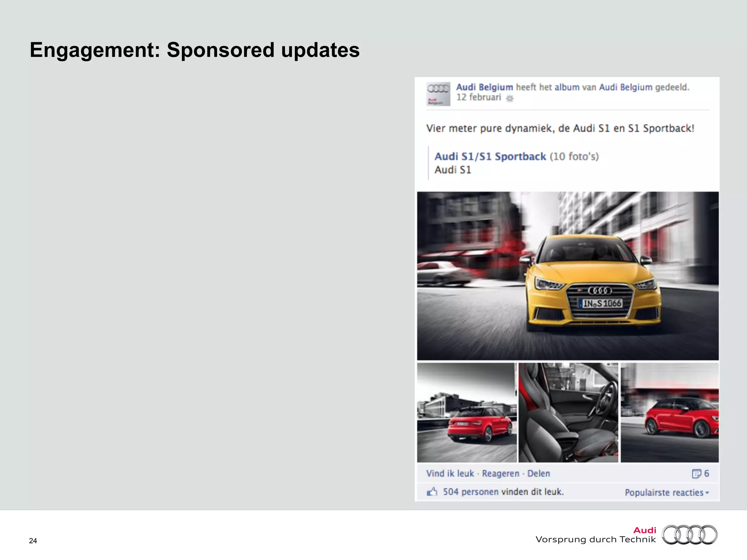Open the 'Audi S1/S1 Sportback' album link
The width and height of the screenshot is (747, 560).
[490, 156]
